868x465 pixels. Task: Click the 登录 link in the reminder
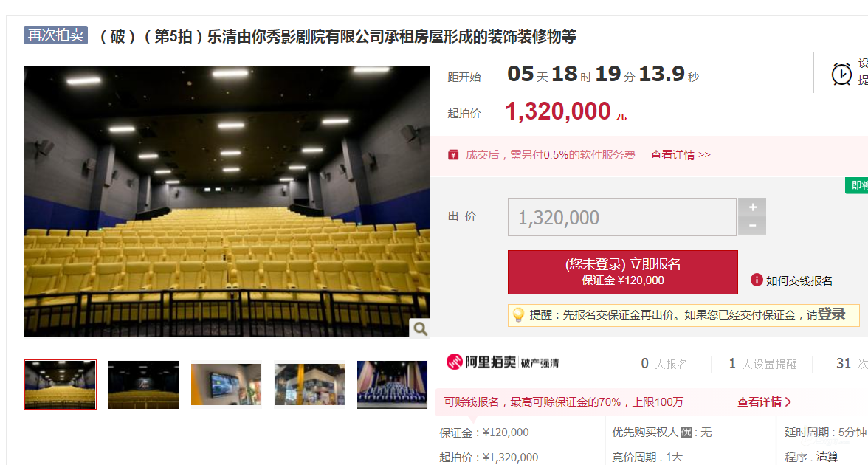(x=831, y=314)
